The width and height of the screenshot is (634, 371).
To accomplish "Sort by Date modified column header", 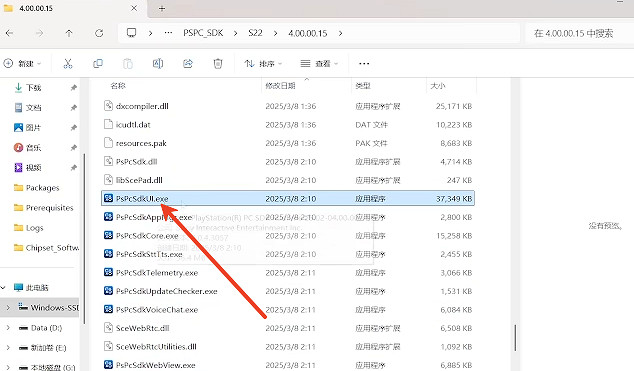I will pyautogui.click(x=280, y=86).
